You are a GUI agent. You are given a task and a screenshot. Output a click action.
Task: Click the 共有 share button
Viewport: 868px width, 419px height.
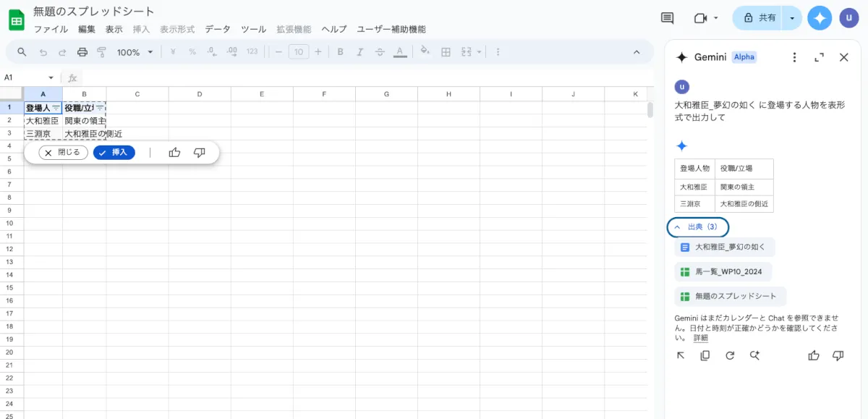[x=759, y=18]
